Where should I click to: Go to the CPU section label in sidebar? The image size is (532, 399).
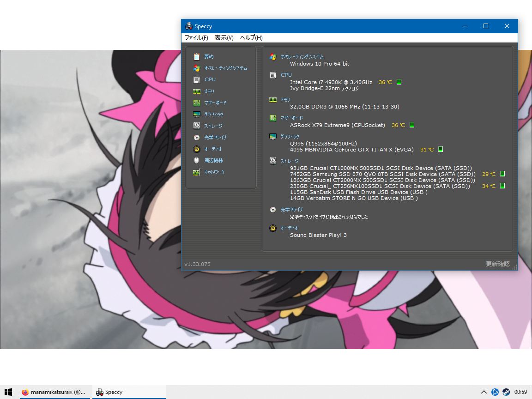pos(210,79)
